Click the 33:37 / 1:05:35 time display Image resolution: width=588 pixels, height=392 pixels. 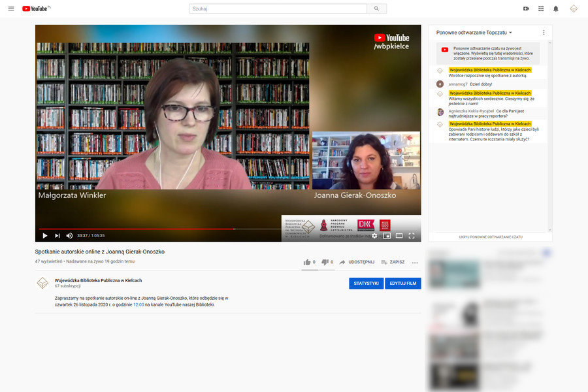click(x=91, y=236)
